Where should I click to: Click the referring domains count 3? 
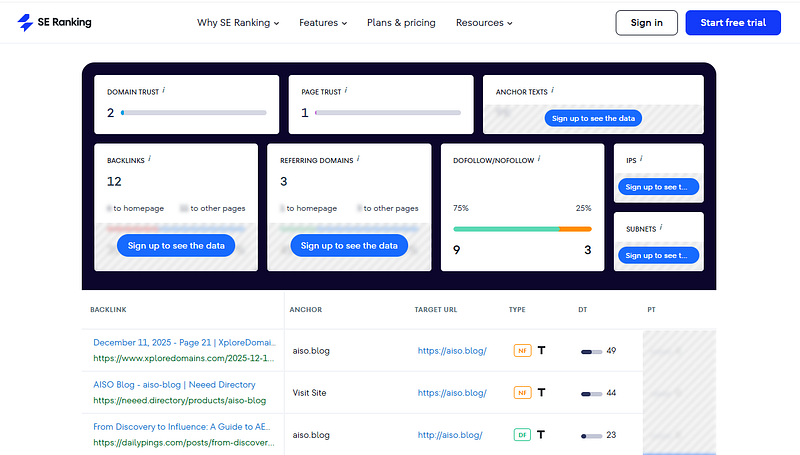[x=284, y=182]
